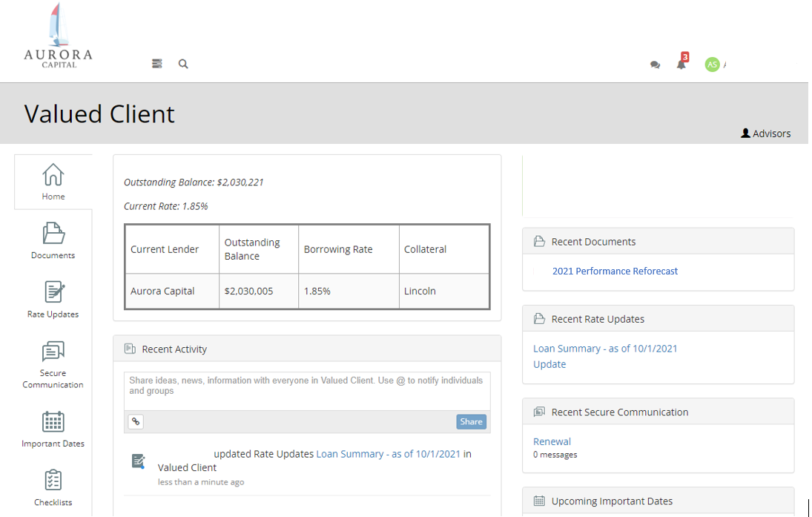The image size is (812, 517).
Task: Go to Home in sidebar
Action: coord(53,182)
